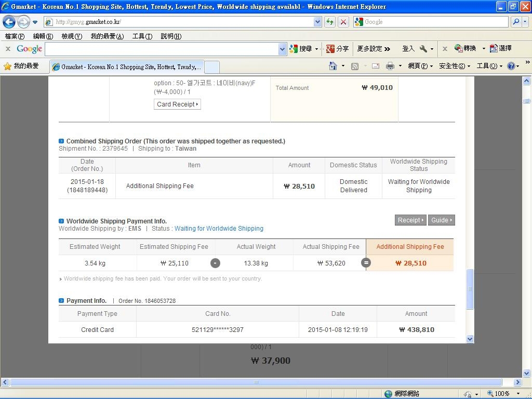
Task: Click the 轉換 translate toolbar button
Action: (x=465, y=48)
